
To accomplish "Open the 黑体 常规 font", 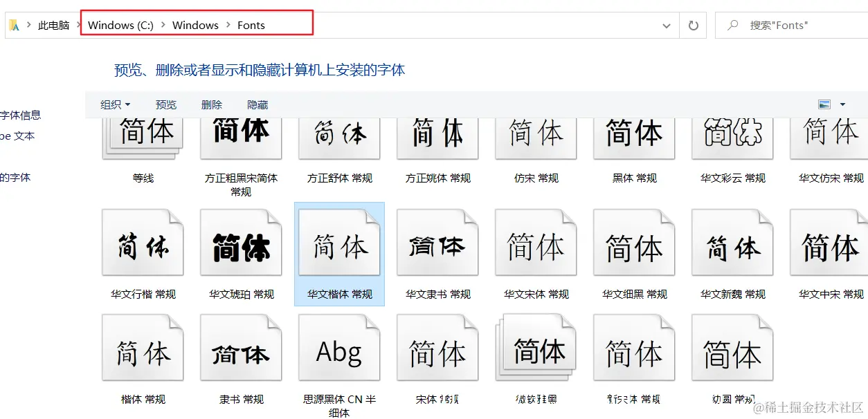I will (634, 136).
